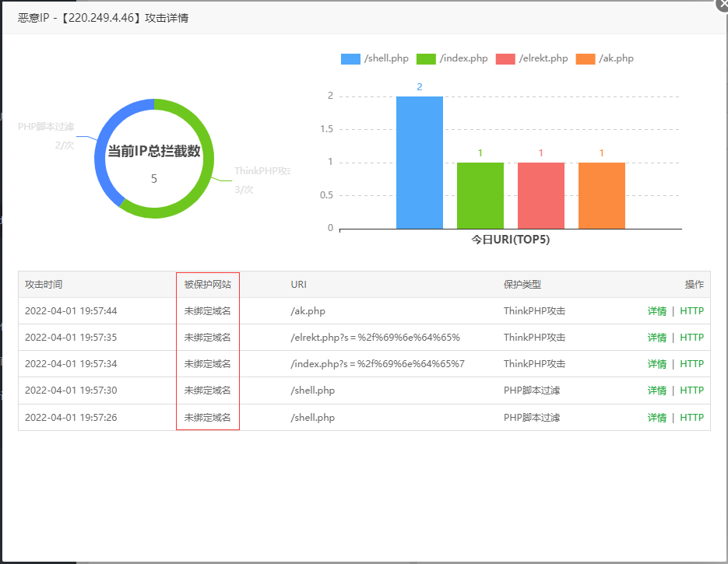Open HTTP link for the 19:57:44 /ak.php attack
728x564 pixels.
point(691,311)
